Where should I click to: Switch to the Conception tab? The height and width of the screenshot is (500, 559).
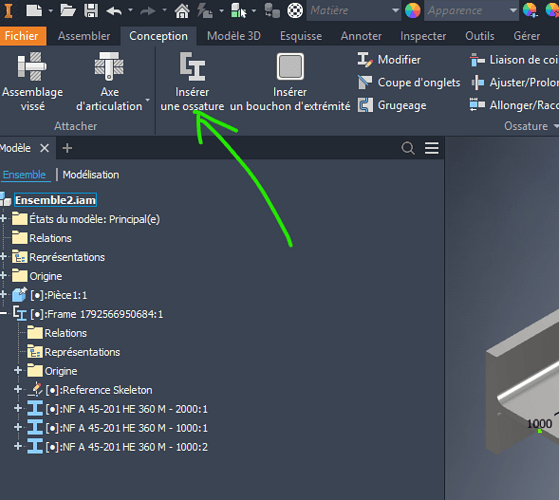158,36
